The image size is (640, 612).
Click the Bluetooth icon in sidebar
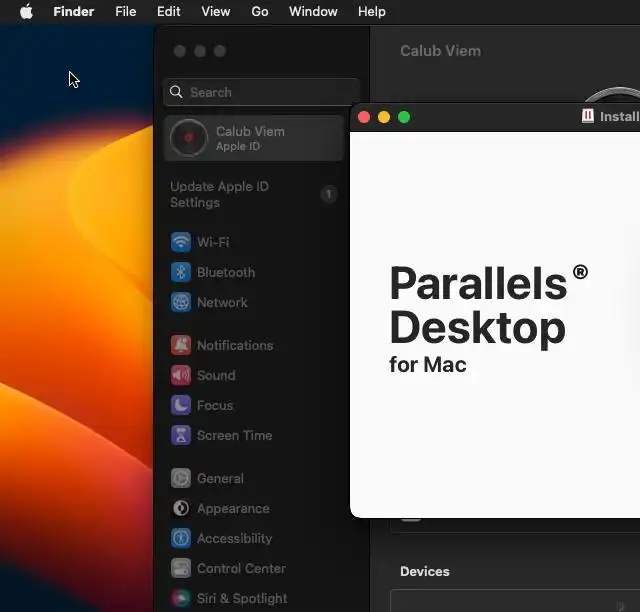pyautogui.click(x=181, y=272)
